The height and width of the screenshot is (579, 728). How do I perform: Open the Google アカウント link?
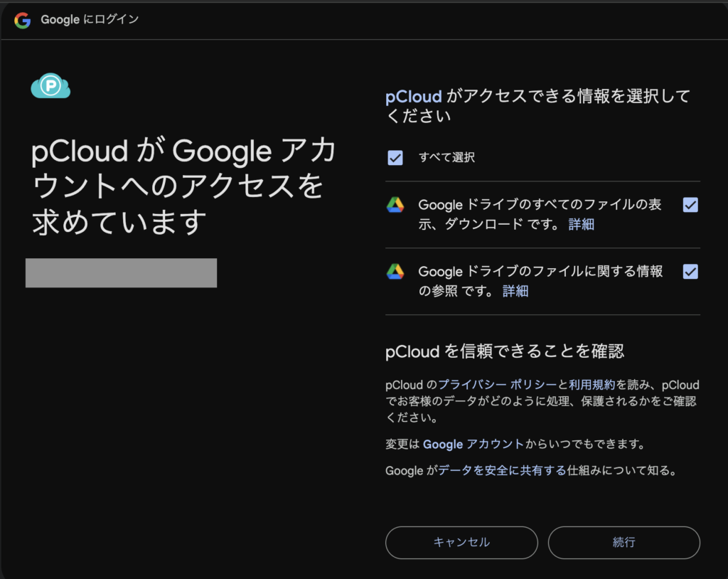tap(473, 444)
